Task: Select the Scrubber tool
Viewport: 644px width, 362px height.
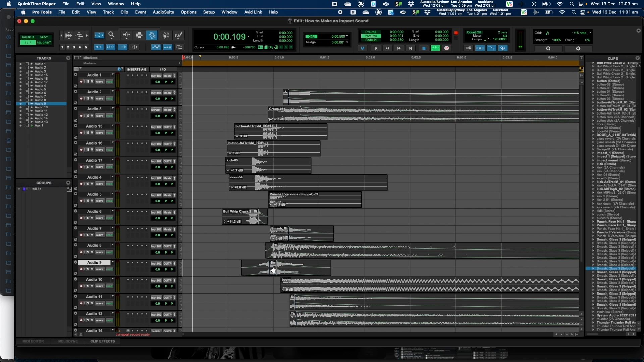Action: coord(166,35)
